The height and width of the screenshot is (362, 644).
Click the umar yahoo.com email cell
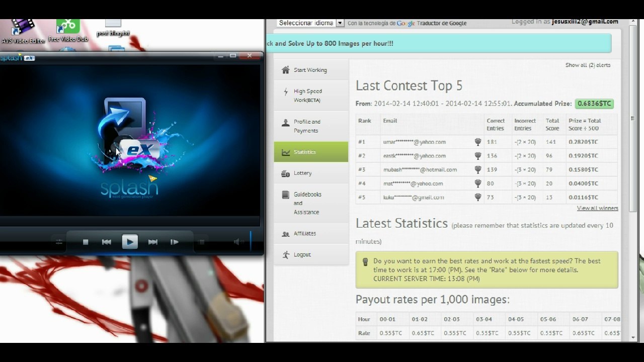(x=414, y=142)
